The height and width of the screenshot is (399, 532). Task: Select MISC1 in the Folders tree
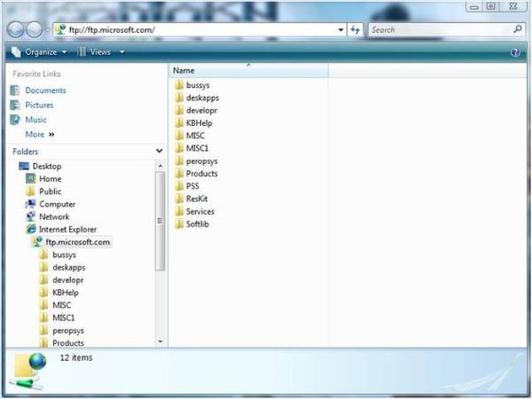tap(63, 318)
